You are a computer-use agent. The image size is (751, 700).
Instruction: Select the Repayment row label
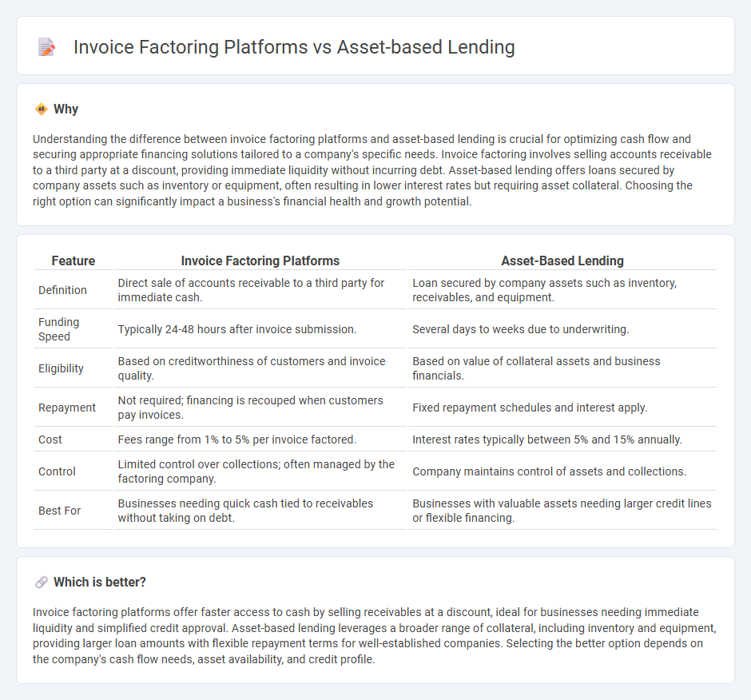pyautogui.click(x=67, y=408)
